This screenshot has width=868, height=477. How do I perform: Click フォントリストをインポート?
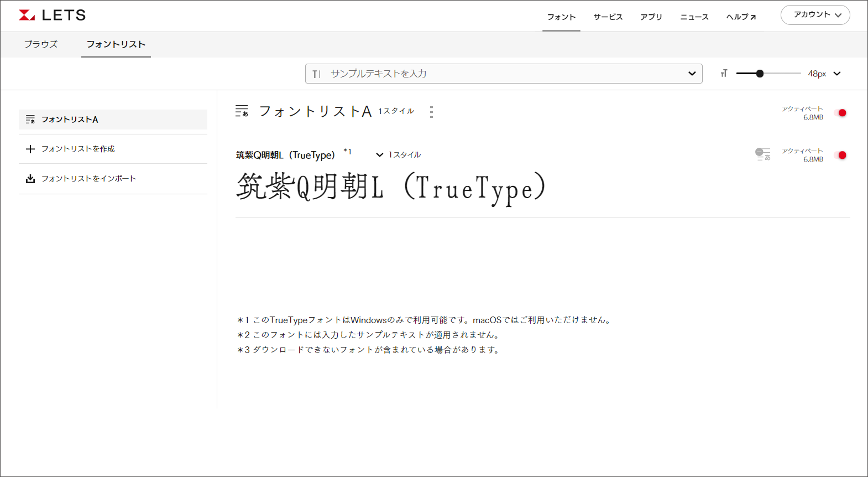tap(88, 178)
